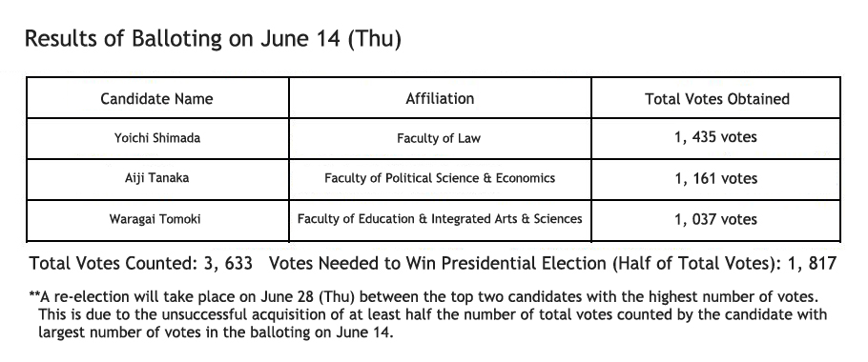Select Faculty of Education & Integrated Arts cell
868x362 pixels.
coord(440,219)
